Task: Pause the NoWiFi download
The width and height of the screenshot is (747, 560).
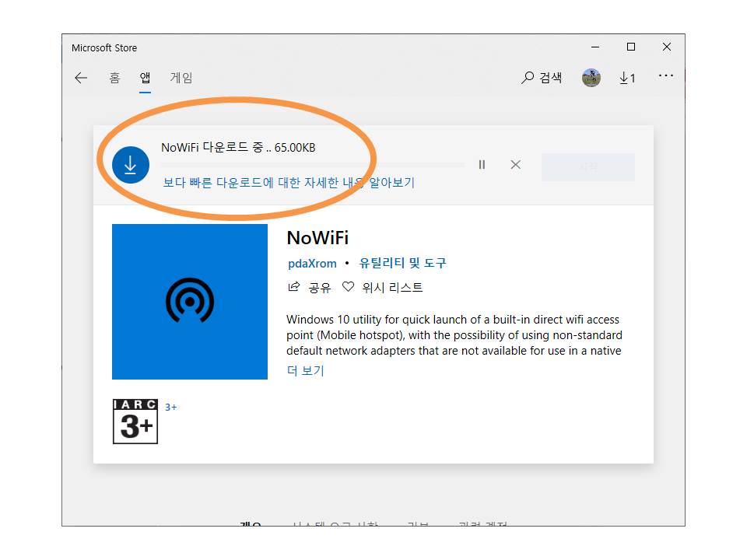Action: point(482,165)
